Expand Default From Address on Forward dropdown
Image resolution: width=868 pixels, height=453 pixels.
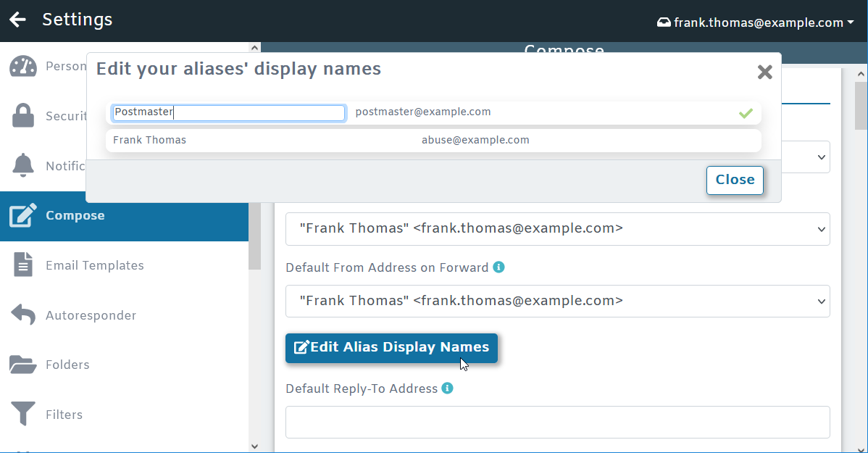pyautogui.click(x=557, y=301)
